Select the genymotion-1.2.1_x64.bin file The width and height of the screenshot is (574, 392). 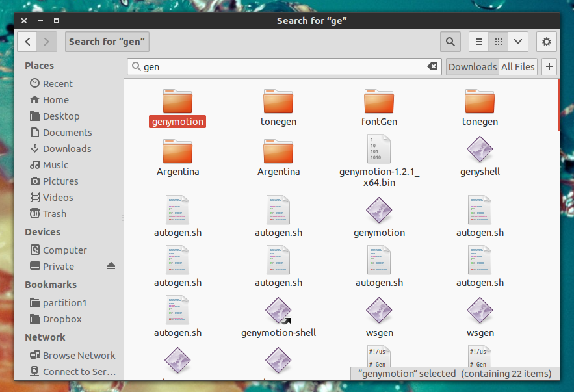(x=379, y=161)
